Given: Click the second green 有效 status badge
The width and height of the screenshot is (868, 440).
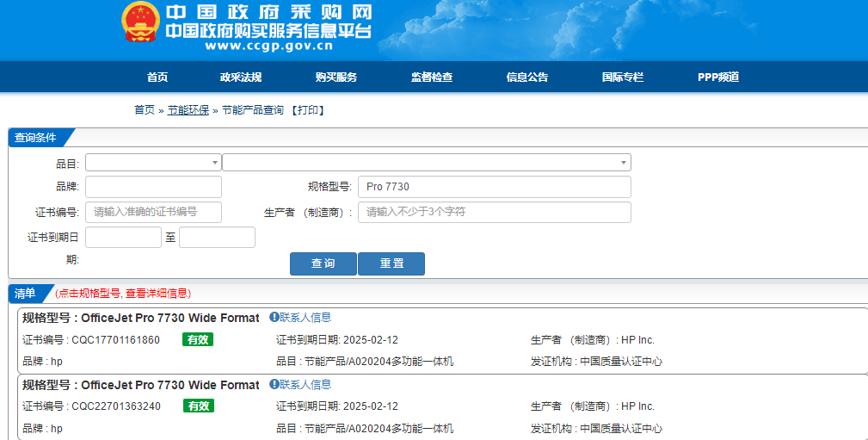Looking at the screenshot, I should [198, 406].
